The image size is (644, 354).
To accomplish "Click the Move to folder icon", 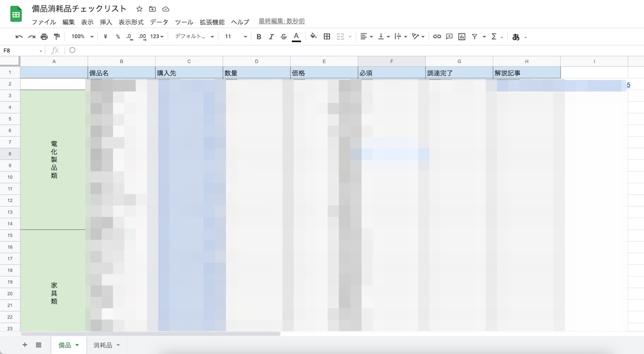I will 153,9.
